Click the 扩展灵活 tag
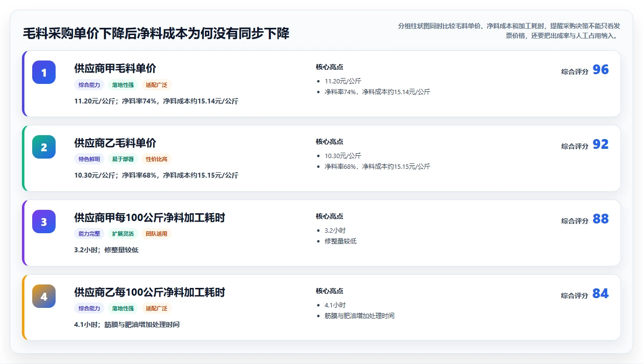 tap(123, 234)
